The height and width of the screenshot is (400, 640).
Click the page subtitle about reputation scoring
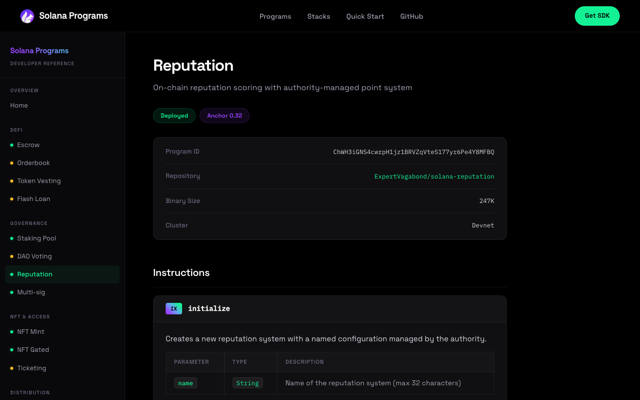(x=282, y=88)
